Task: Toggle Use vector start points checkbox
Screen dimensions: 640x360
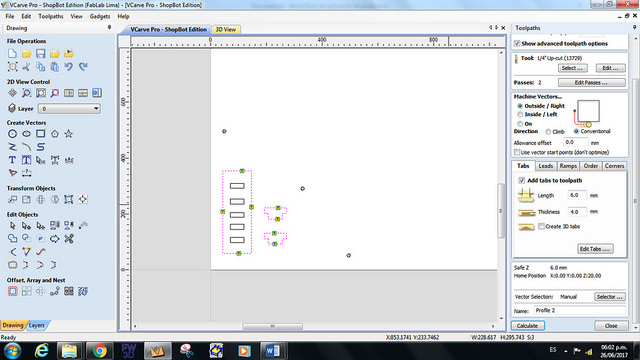Action: point(517,152)
